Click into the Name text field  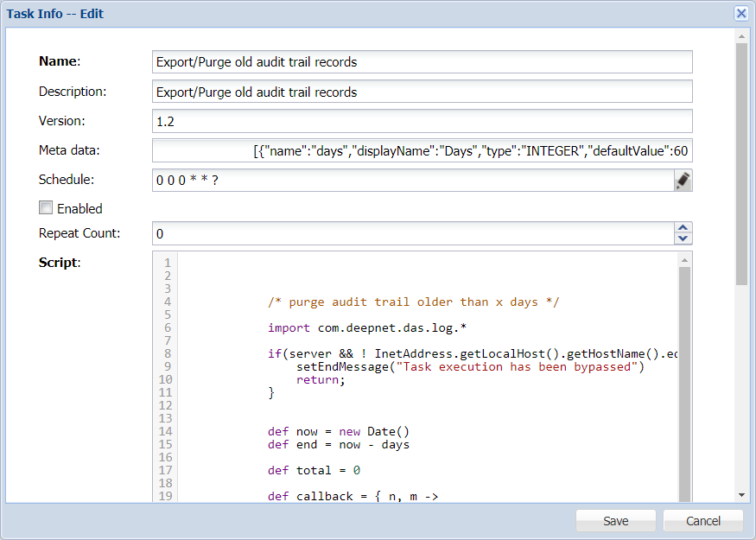point(422,62)
